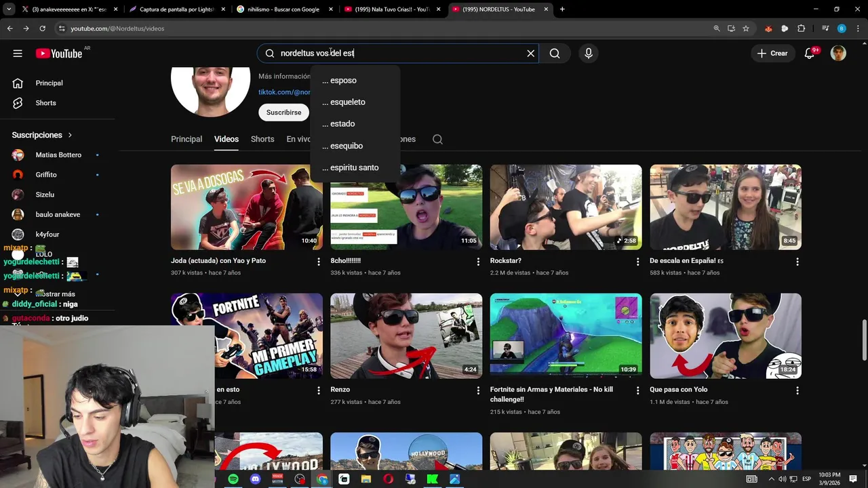Open options menu for 'Renzo' video
868x488 pixels.
point(478,390)
